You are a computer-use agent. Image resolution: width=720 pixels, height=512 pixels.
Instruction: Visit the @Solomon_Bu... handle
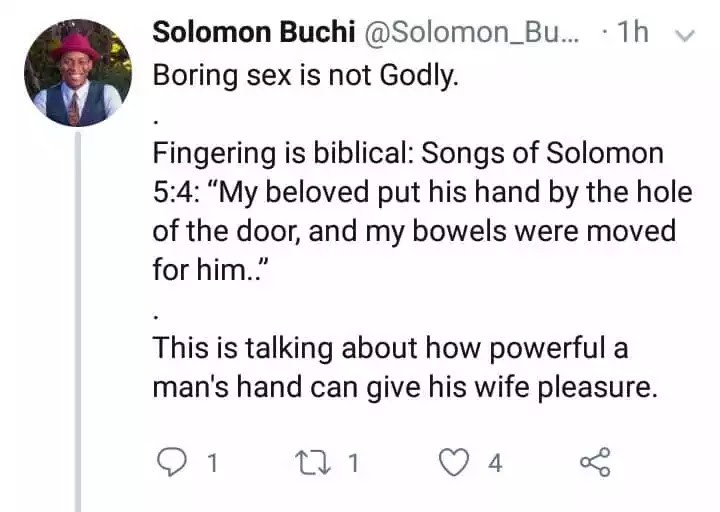pyautogui.click(x=472, y=34)
